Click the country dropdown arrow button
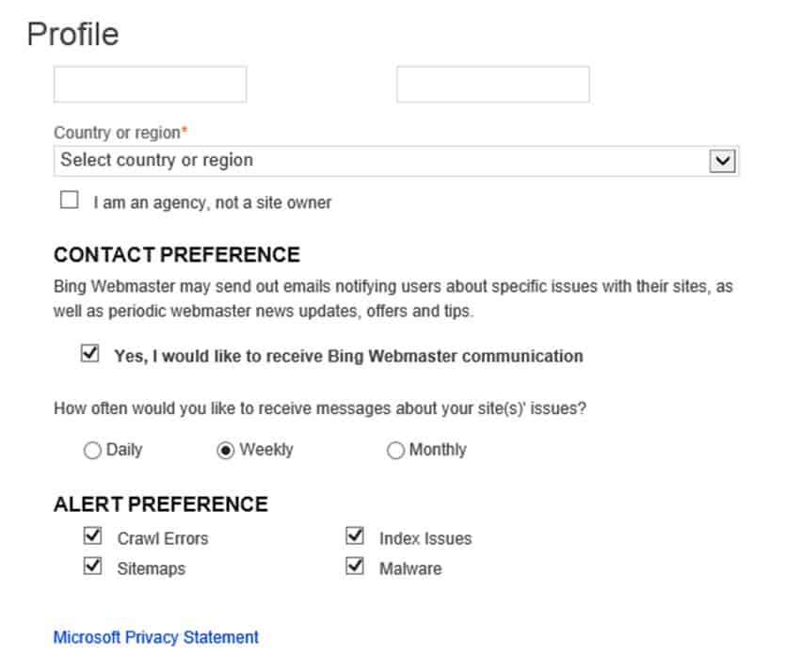Image resolution: width=785 pixels, height=672 pixels. pos(722,161)
